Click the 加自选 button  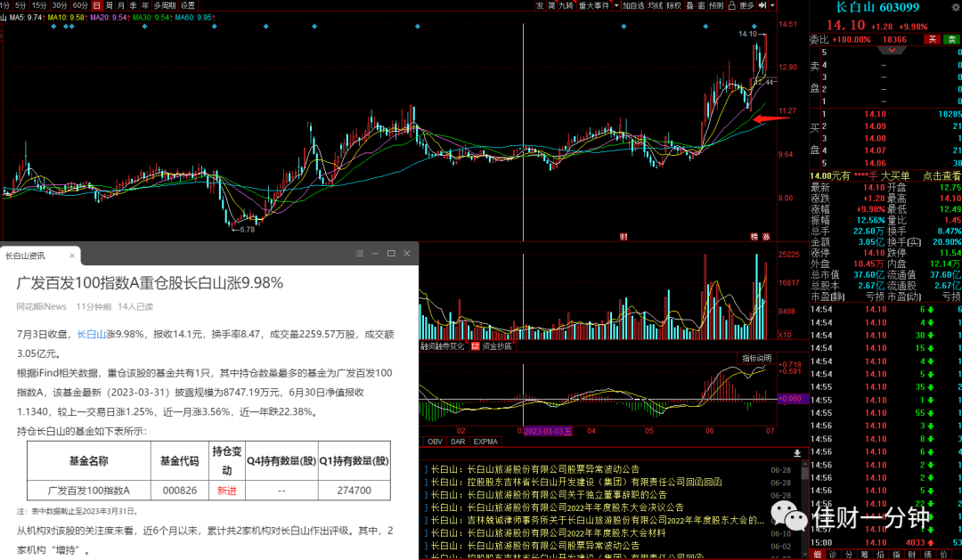(x=633, y=5)
